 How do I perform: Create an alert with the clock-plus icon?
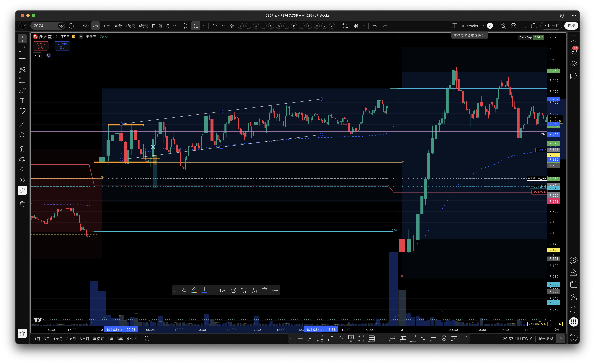point(345,26)
